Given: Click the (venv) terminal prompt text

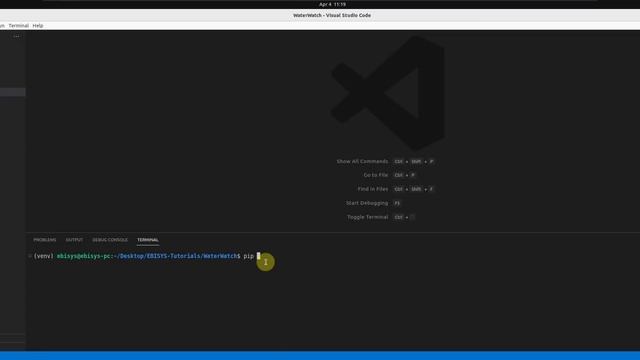Looking at the screenshot, I should coord(43,256).
